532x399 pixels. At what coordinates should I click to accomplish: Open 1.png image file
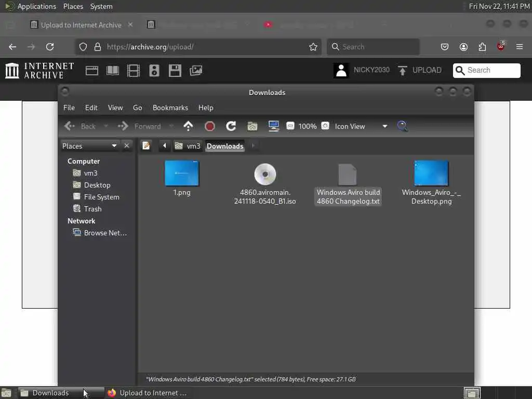pyautogui.click(x=182, y=178)
